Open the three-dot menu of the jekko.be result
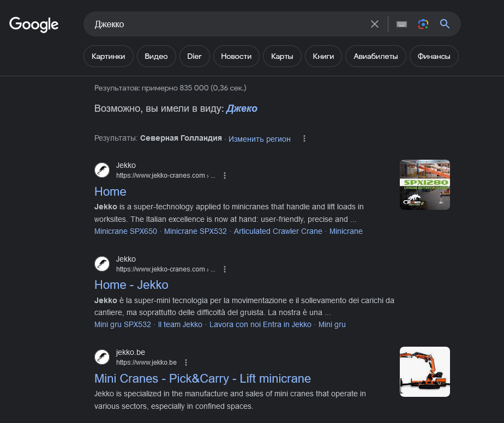Image resolution: width=504 pixels, height=423 pixels. coord(186,362)
